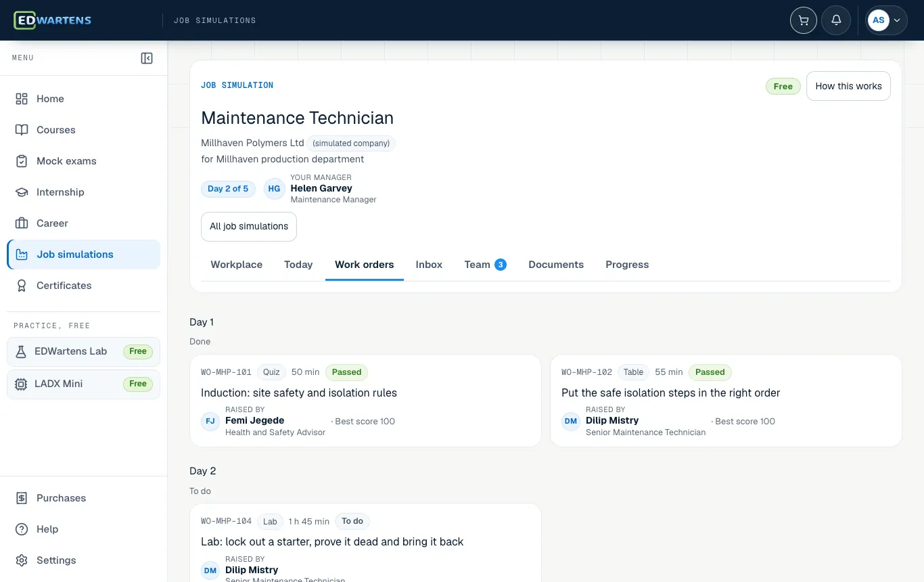This screenshot has width=924, height=582.
Task: Click the LADX Mini chip icon
Action: (21, 384)
